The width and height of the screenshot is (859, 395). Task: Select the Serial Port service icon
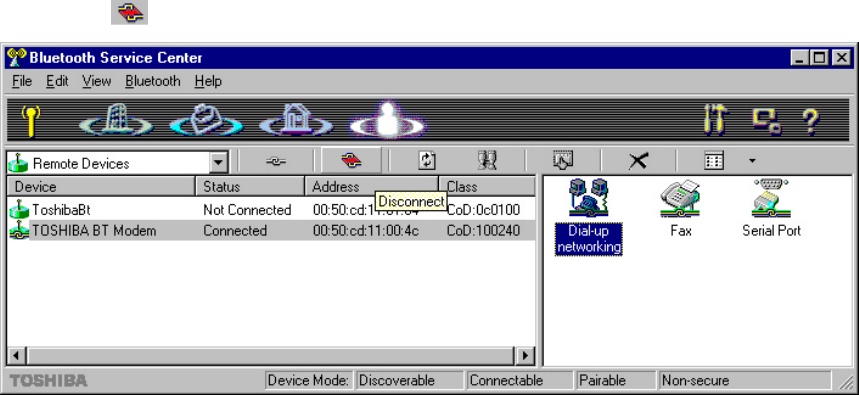771,208
